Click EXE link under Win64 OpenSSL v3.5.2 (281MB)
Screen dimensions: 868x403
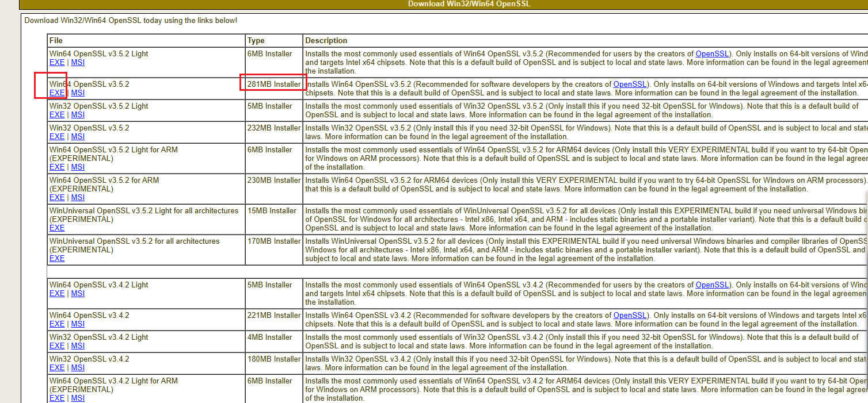coord(57,93)
